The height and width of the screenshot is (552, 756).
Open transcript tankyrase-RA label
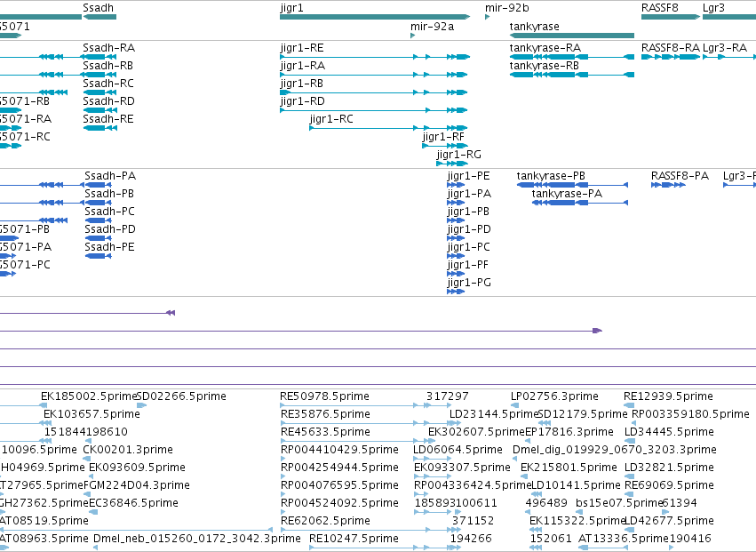(545, 48)
